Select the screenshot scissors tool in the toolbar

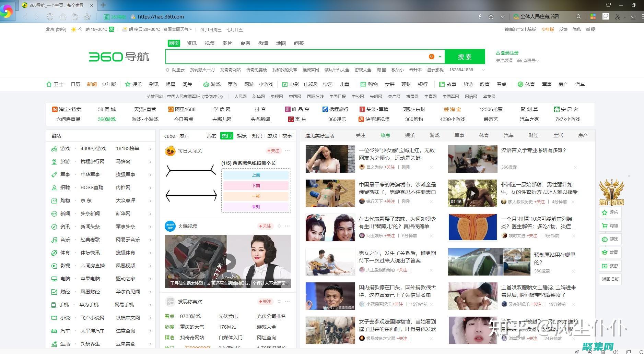click(618, 16)
